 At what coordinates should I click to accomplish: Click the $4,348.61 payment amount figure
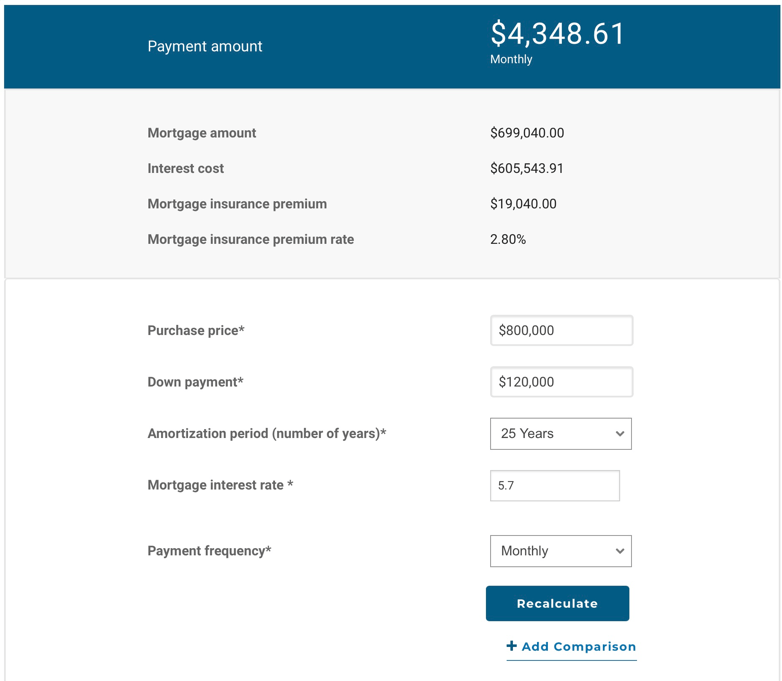click(557, 34)
